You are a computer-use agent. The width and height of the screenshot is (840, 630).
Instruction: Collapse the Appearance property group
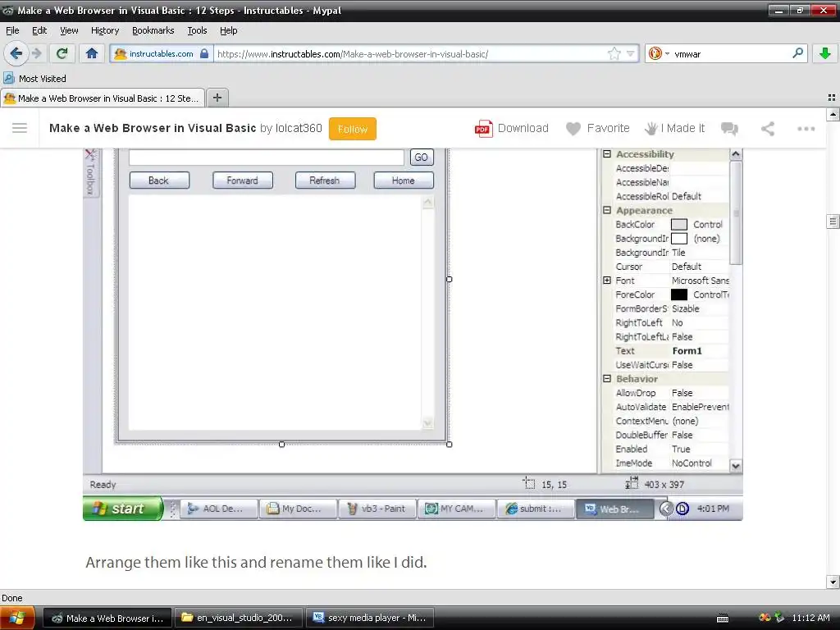point(607,210)
